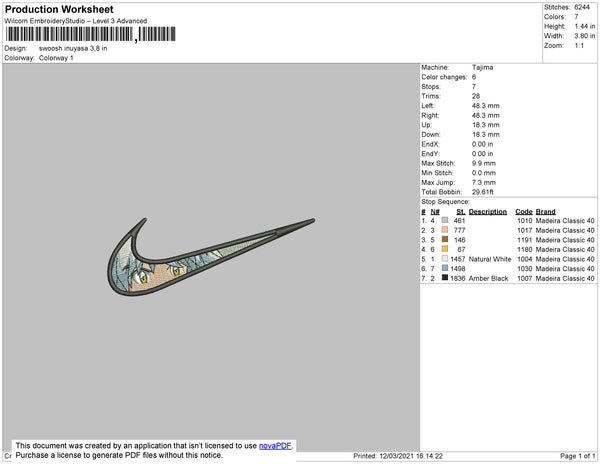Click the 'Colorway 1' value

[x=56, y=58]
